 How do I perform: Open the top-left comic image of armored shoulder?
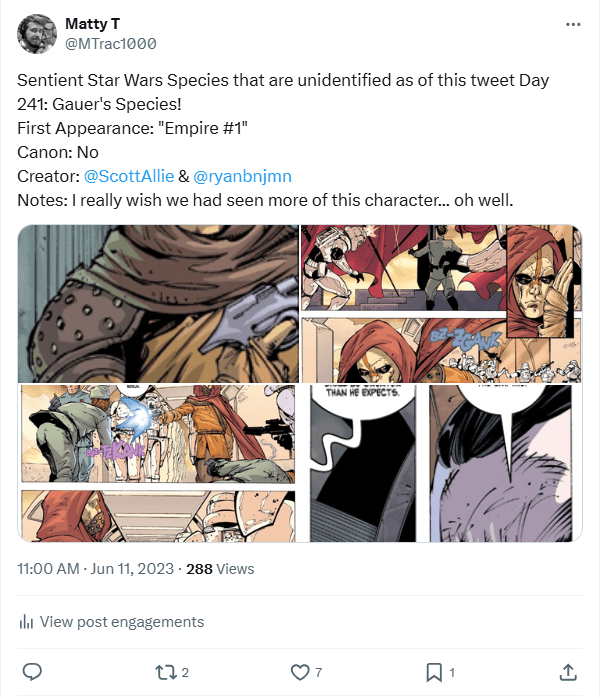click(x=158, y=303)
